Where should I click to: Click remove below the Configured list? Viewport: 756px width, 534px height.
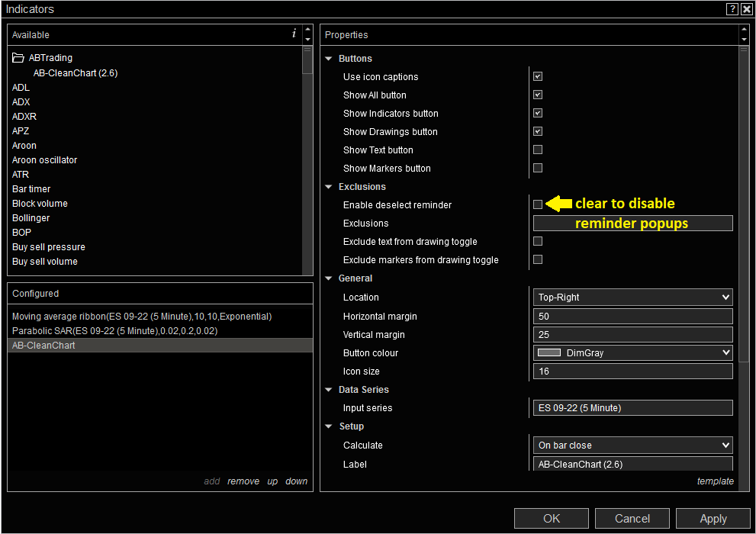(x=243, y=481)
